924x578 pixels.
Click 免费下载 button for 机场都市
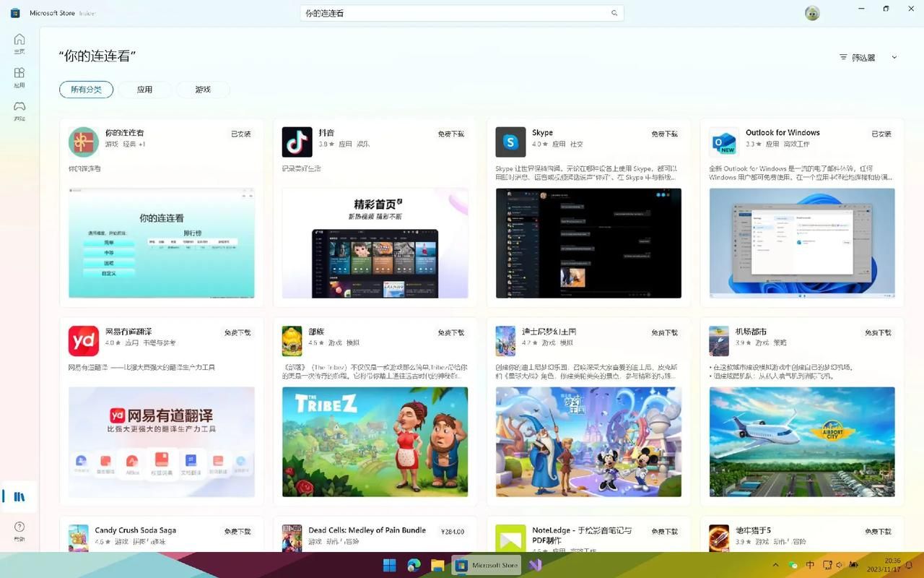click(879, 333)
